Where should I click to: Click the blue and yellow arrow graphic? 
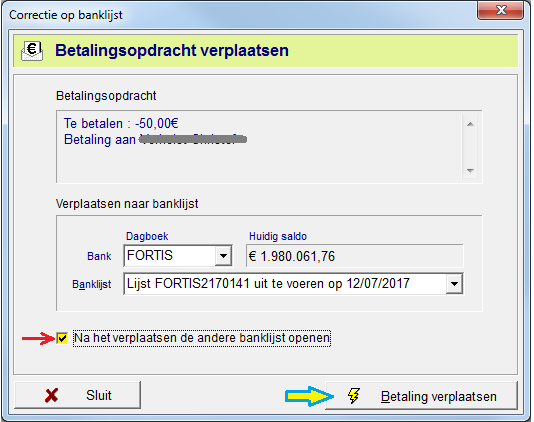tap(309, 396)
